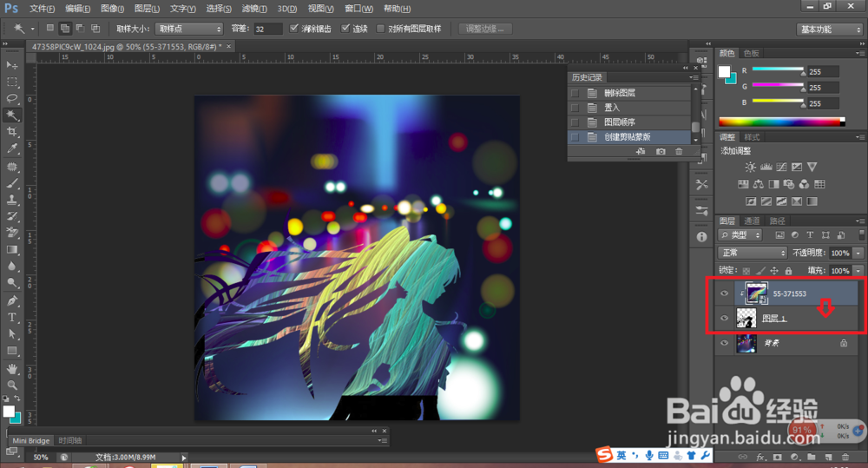Select the Rectangular Marquee tool

tap(11, 82)
